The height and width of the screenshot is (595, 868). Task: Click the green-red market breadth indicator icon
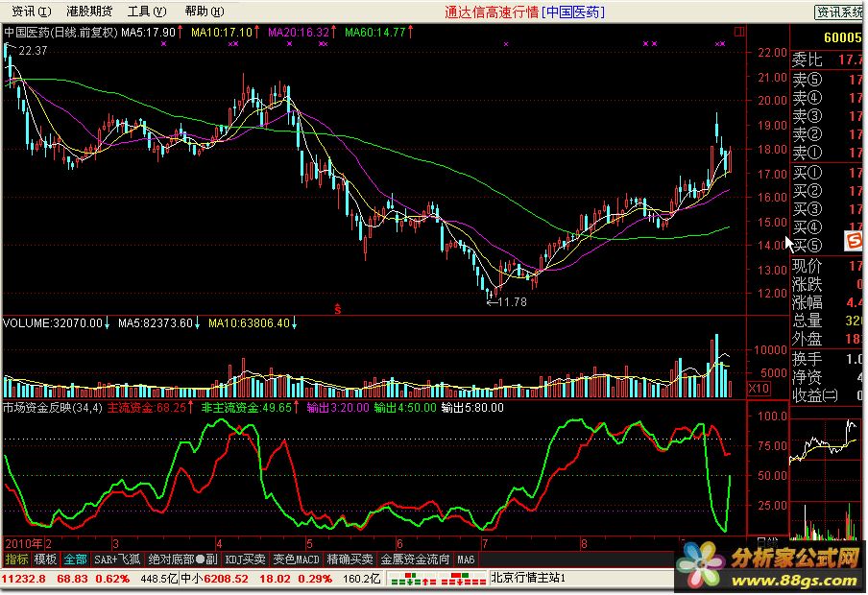438,580
